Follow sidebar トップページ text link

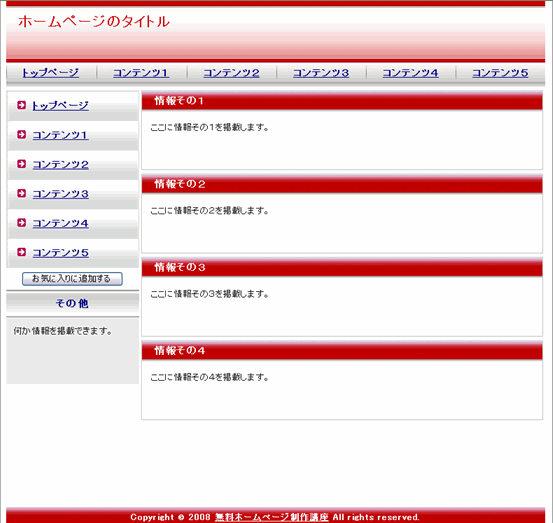pos(60,105)
